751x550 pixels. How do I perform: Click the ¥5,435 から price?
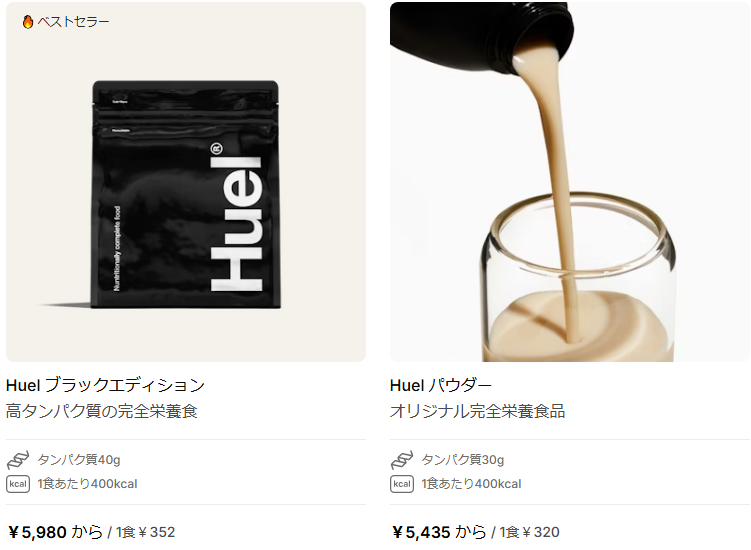pos(439,532)
